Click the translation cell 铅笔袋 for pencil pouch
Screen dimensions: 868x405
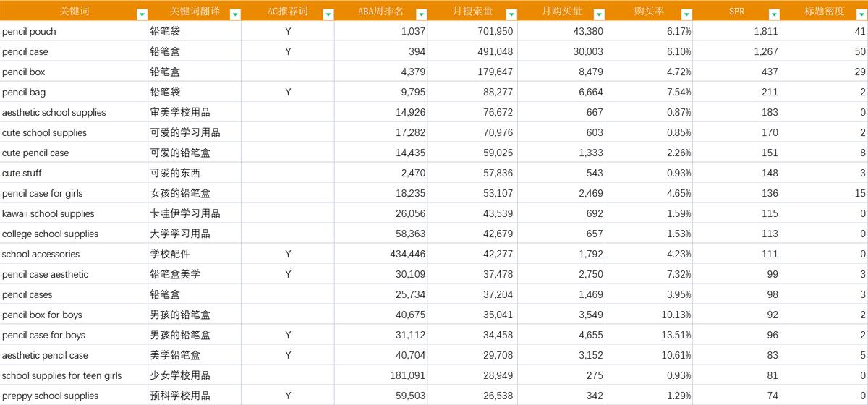click(195, 31)
